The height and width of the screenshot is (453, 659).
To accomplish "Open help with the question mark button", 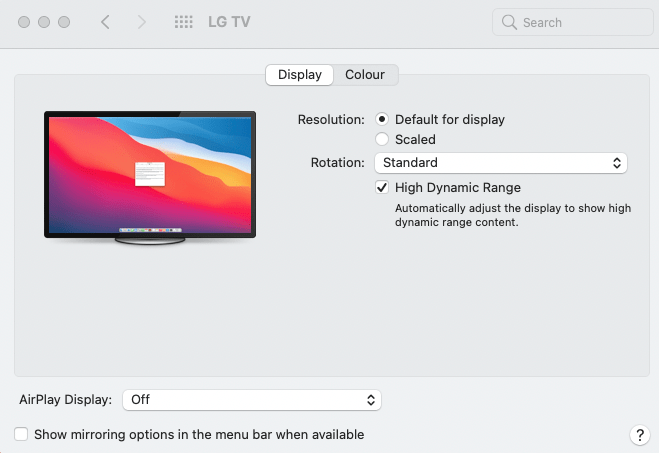I will click(x=640, y=435).
